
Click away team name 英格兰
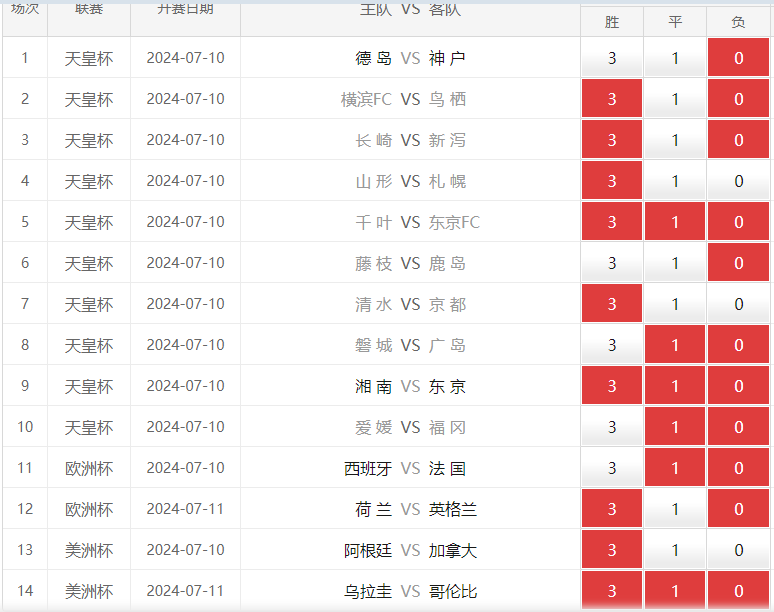pyautogui.click(x=453, y=509)
